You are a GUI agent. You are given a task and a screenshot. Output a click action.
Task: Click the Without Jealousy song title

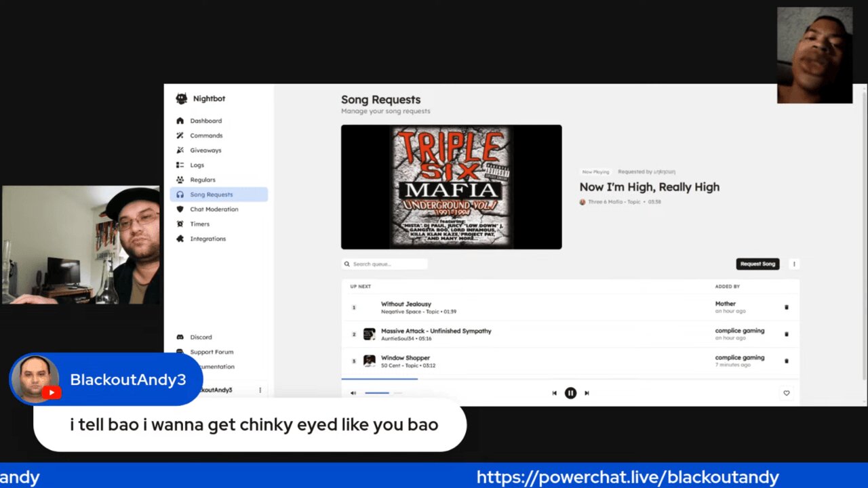point(406,304)
